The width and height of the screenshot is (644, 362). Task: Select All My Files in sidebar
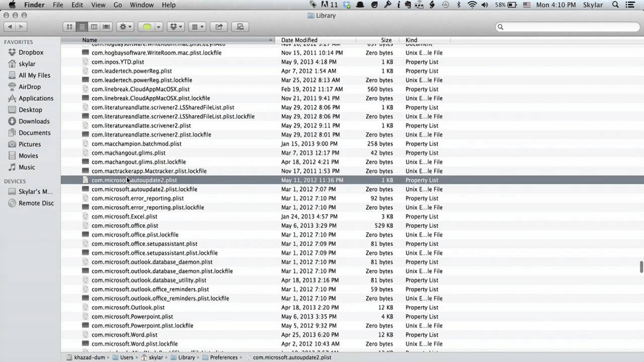(x=34, y=75)
